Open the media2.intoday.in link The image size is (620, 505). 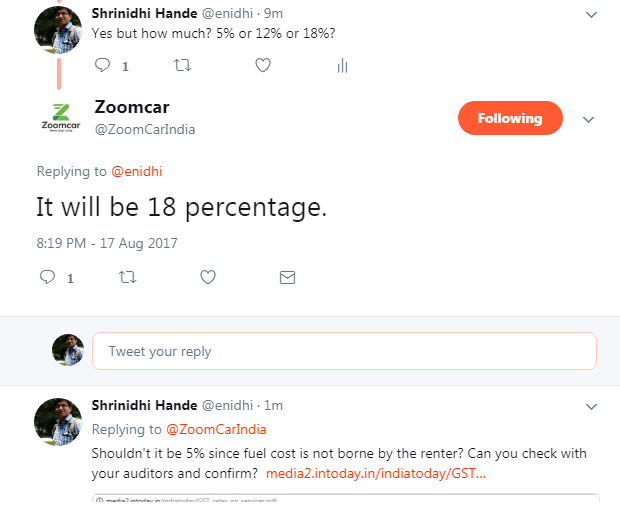coord(376,472)
